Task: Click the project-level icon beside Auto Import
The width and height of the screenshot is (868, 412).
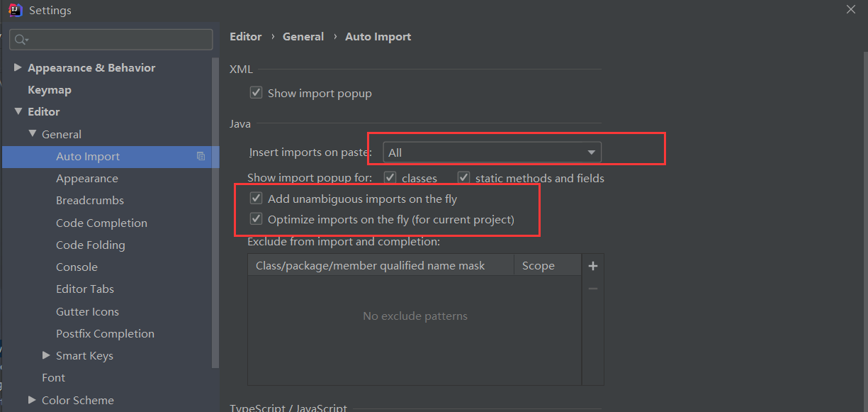Action: pyautogui.click(x=201, y=157)
